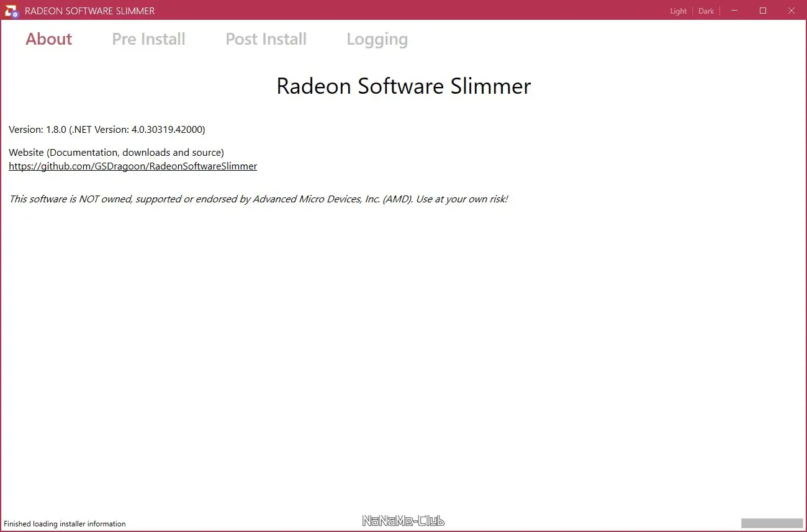This screenshot has height=532, width=807.
Task: Switch to the About tab
Action: click(x=49, y=39)
